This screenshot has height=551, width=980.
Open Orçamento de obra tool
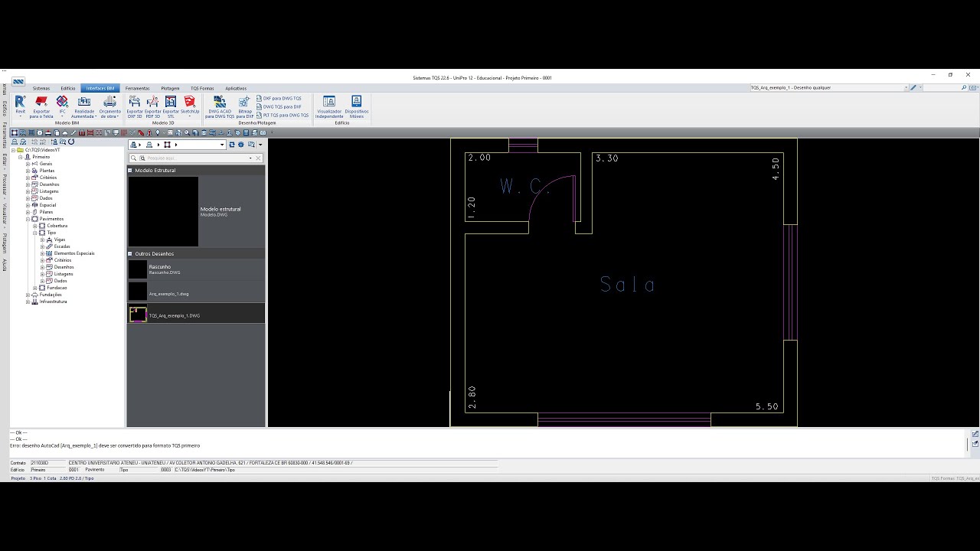click(110, 106)
